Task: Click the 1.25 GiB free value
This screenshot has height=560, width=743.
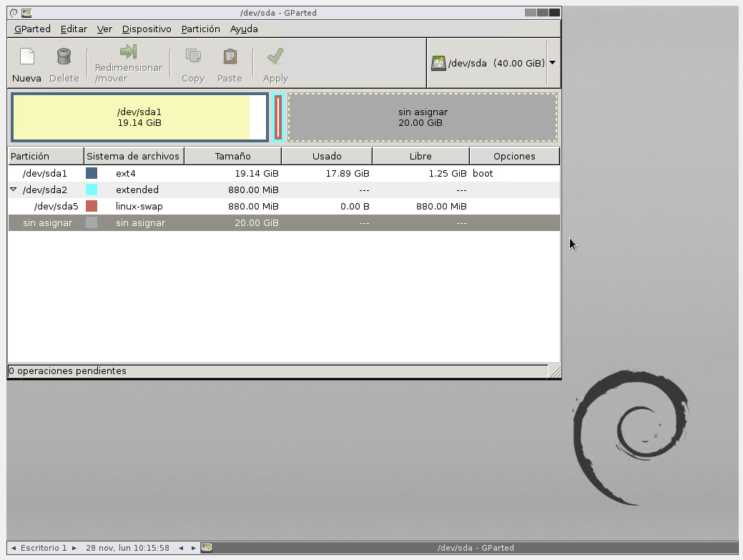Action: click(448, 173)
